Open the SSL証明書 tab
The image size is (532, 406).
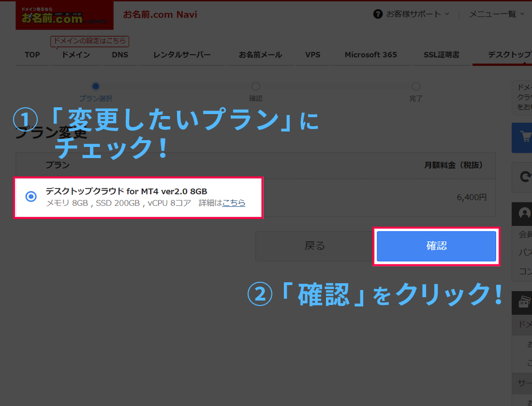coord(441,55)
